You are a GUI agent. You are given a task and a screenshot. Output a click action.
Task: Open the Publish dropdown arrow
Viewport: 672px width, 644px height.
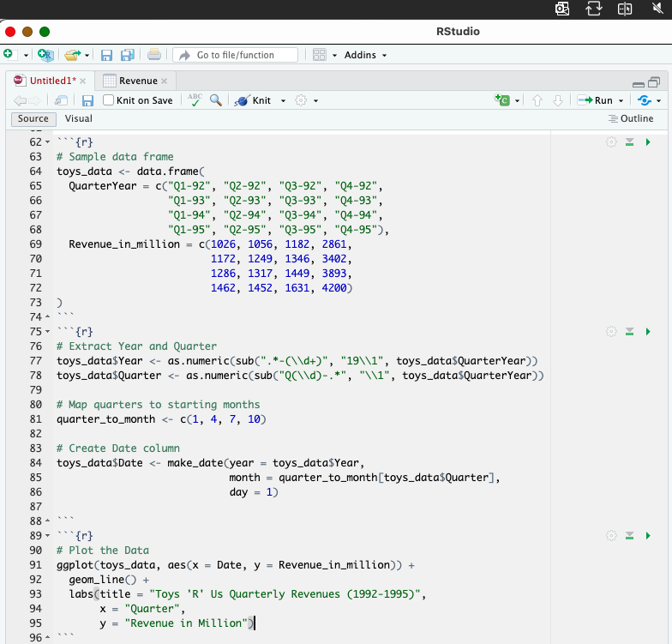pyautogui.click(x=658, y=101)
